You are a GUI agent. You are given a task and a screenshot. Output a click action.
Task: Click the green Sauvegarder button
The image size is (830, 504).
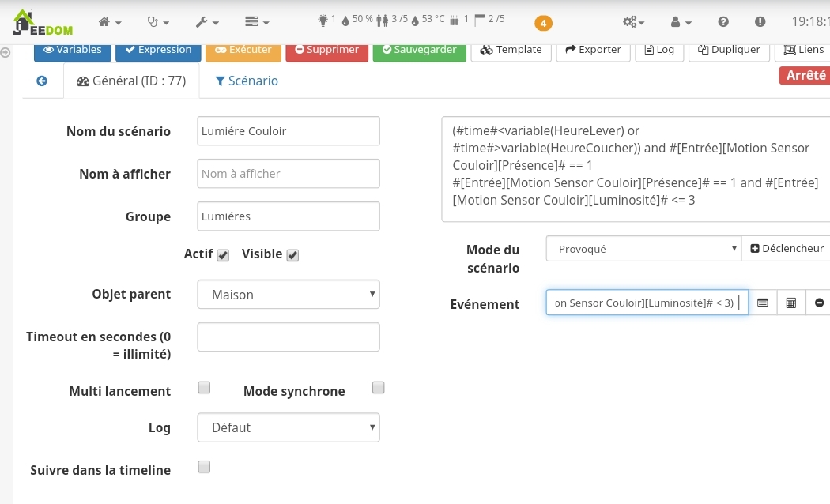(419, 50)
